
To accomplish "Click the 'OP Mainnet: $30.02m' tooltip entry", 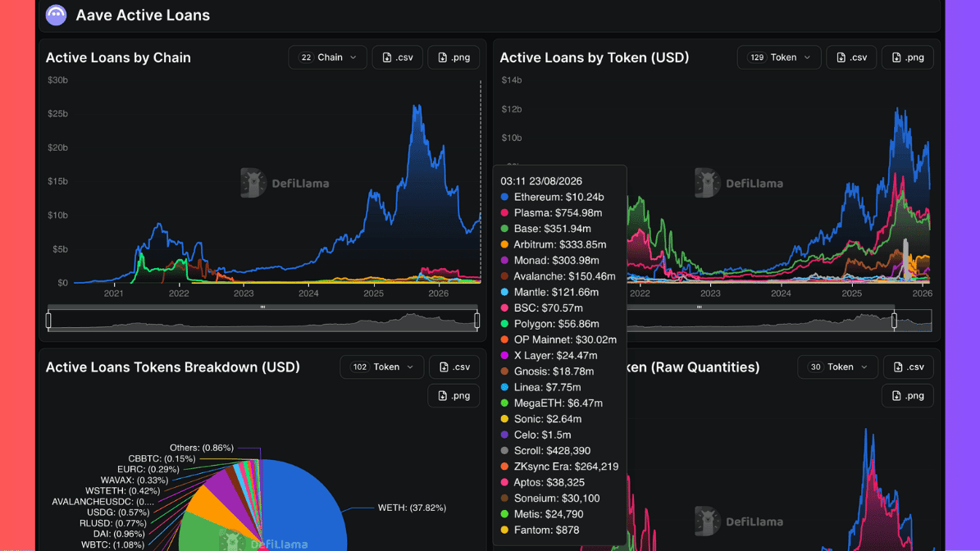I will (558, 339).
